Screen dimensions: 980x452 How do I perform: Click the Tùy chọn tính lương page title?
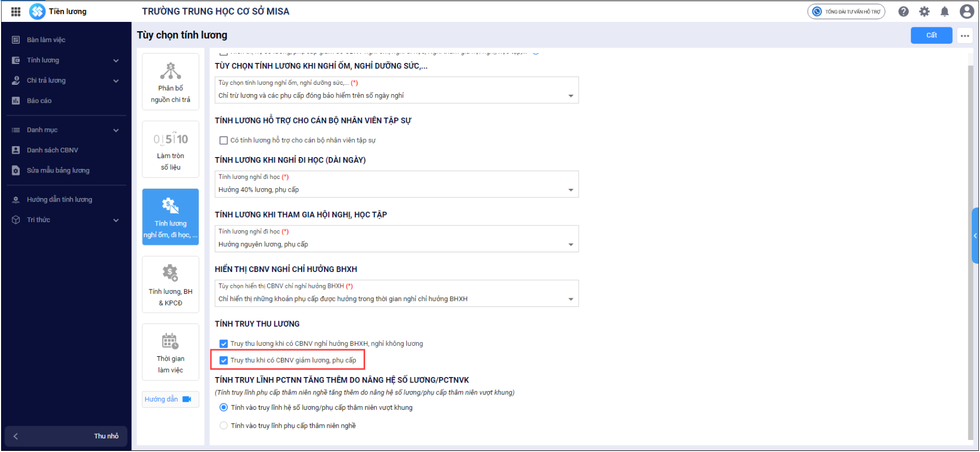pyautogui.click(x=182, y=36)
